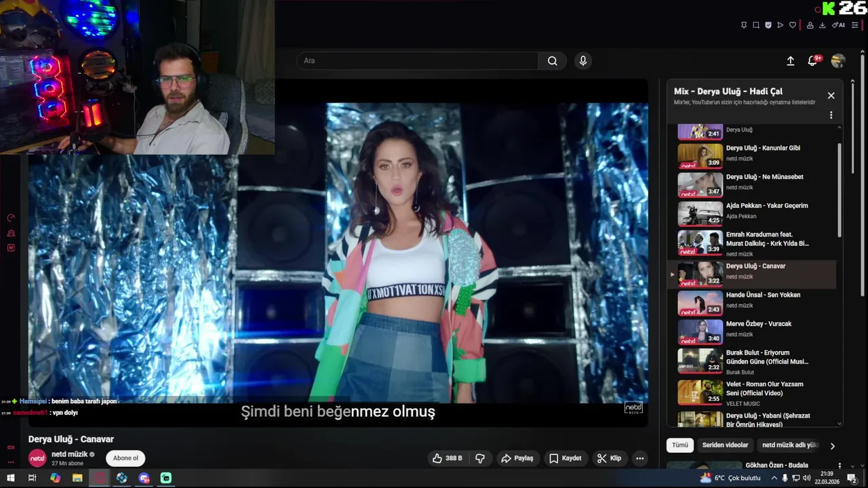
Task: Start voice search with the microphone icon
Action: click(x=583, y=61)
